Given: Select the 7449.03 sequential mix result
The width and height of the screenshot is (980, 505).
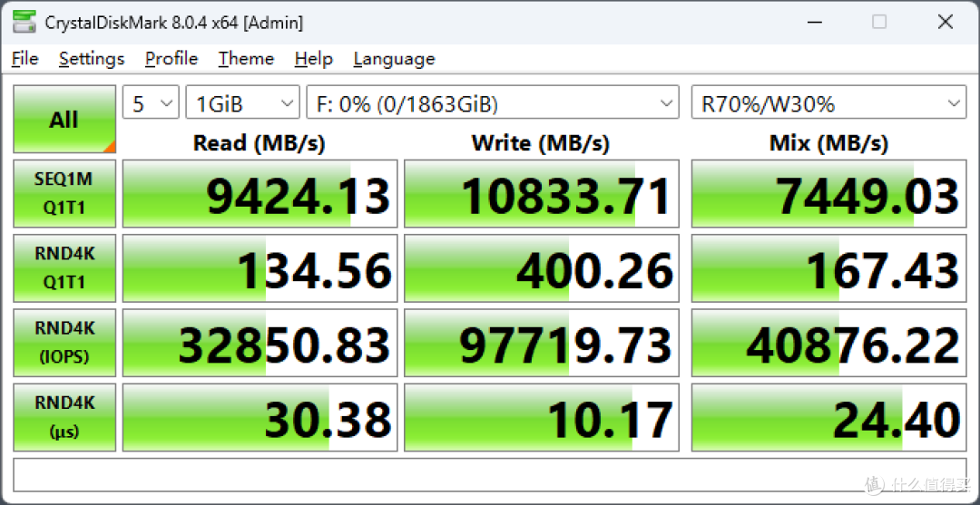Looking at the screenshot, I should pos(828,193).
